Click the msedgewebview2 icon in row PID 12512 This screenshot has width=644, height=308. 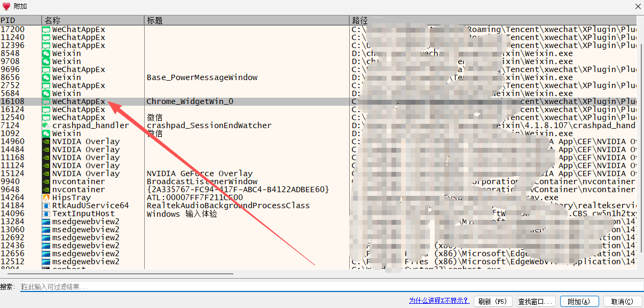tap(46, 262)
